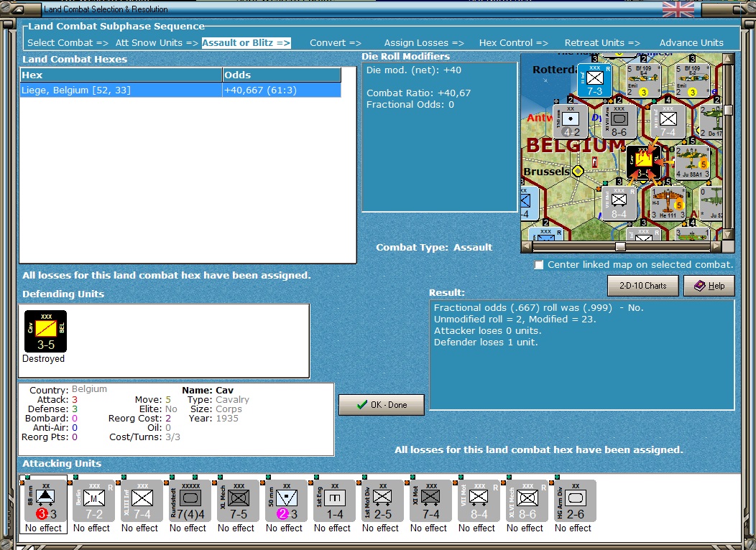Select the Rundstedt 7(4)4 HQ counter
The image size is (756, 550).
coord(190,501)
